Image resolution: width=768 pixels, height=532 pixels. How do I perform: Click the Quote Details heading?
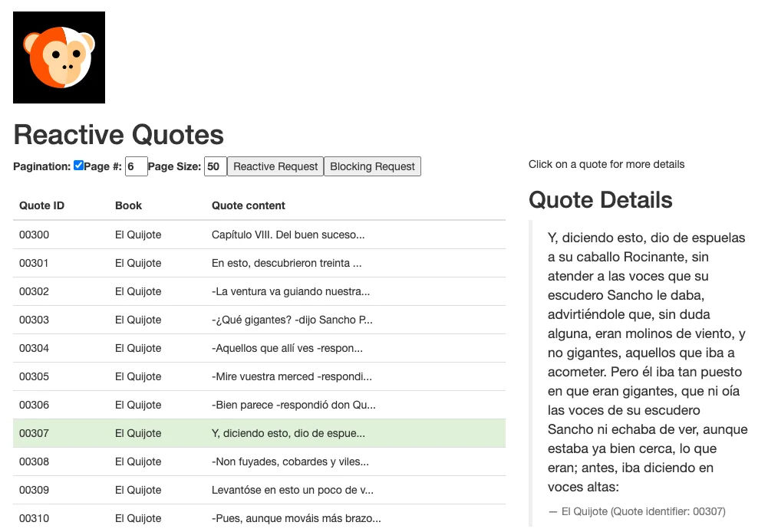[x=601, y=199]
